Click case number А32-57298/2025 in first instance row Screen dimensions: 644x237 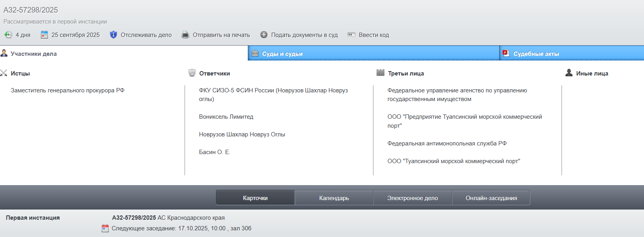point(134,218)
